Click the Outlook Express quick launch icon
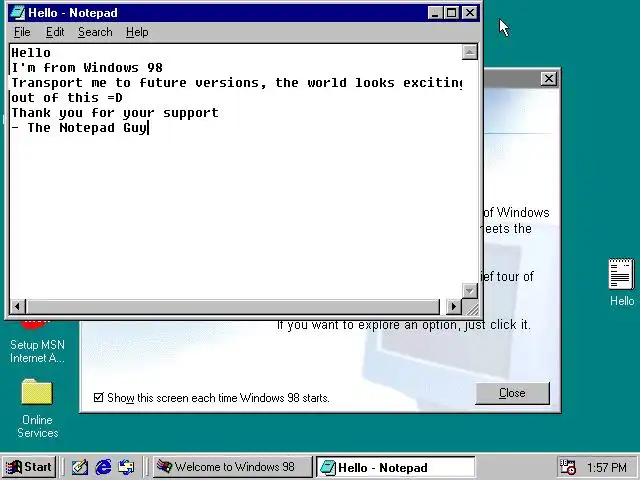This screenshot has height=480, width=640. (x=126, y=467)
